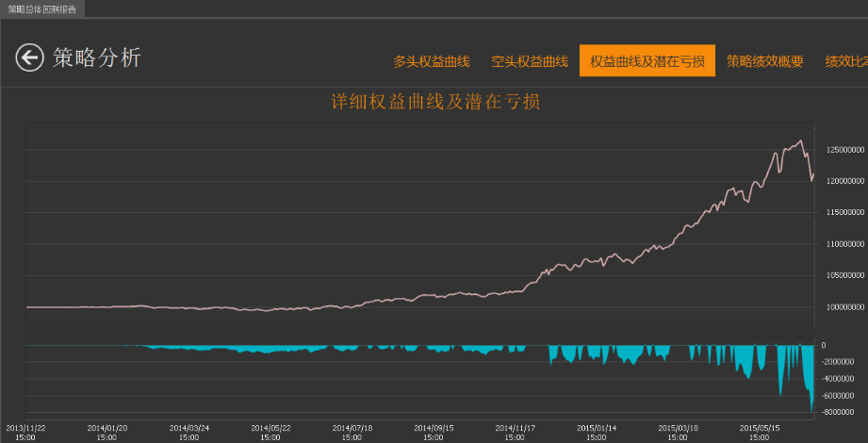Click the -8000000 drawdown axis label
Screen dimensions: 868x443
(x=842, y=412)
